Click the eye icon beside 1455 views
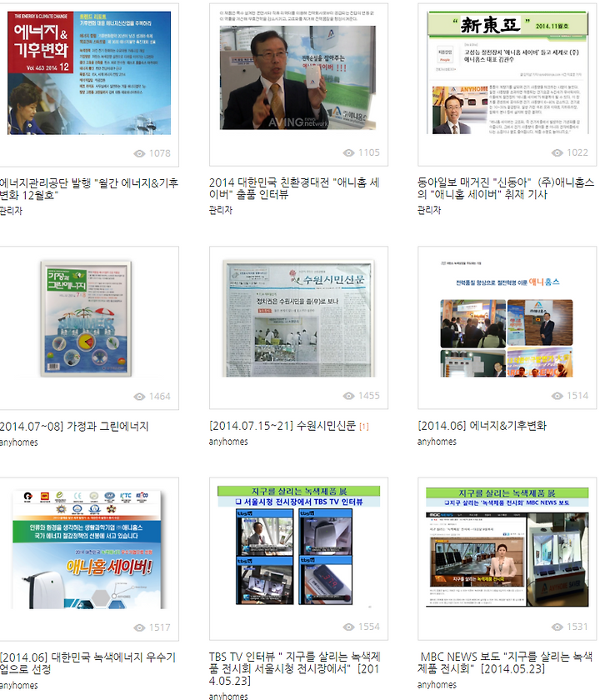Screen dimensions: 600x700 pos(348,396)
